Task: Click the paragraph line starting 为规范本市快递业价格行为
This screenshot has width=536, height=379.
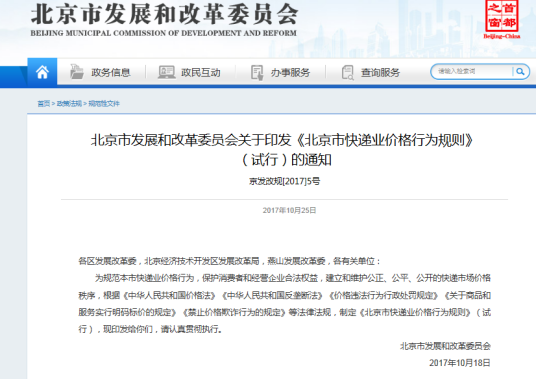Action: point(293,278)
